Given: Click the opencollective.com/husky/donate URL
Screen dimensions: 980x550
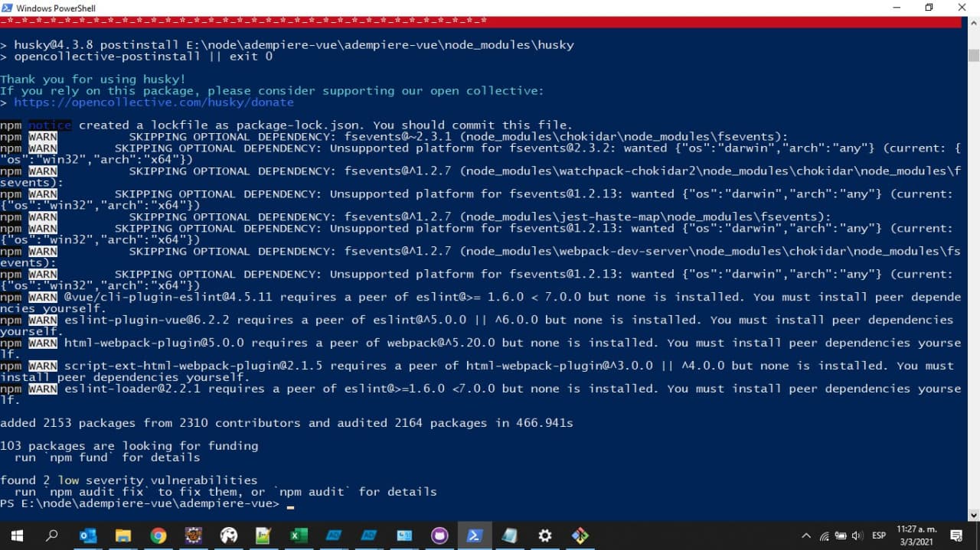Looking at the screenshot, I should tap(154, 102).
